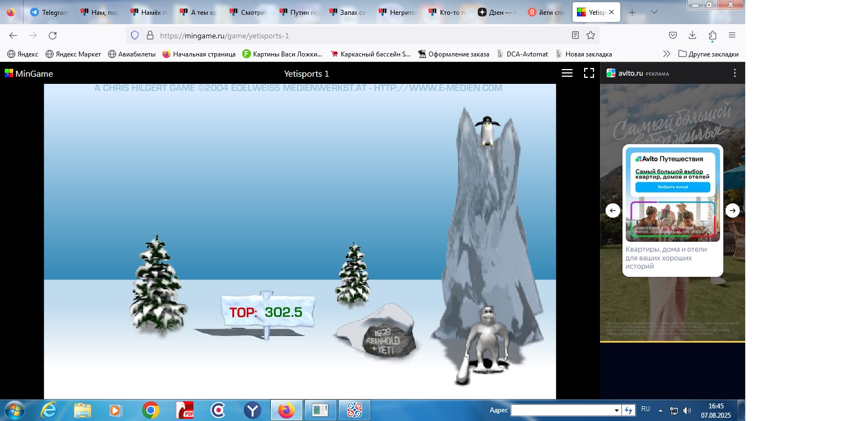Close the Yetisports tab
868x421 pixels.
(x=612, y=12)
